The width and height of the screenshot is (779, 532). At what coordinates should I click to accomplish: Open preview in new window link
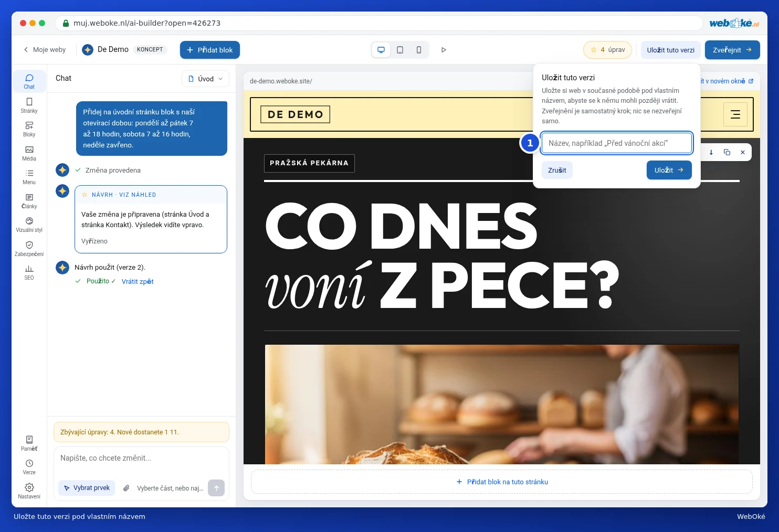coord(727,81)
